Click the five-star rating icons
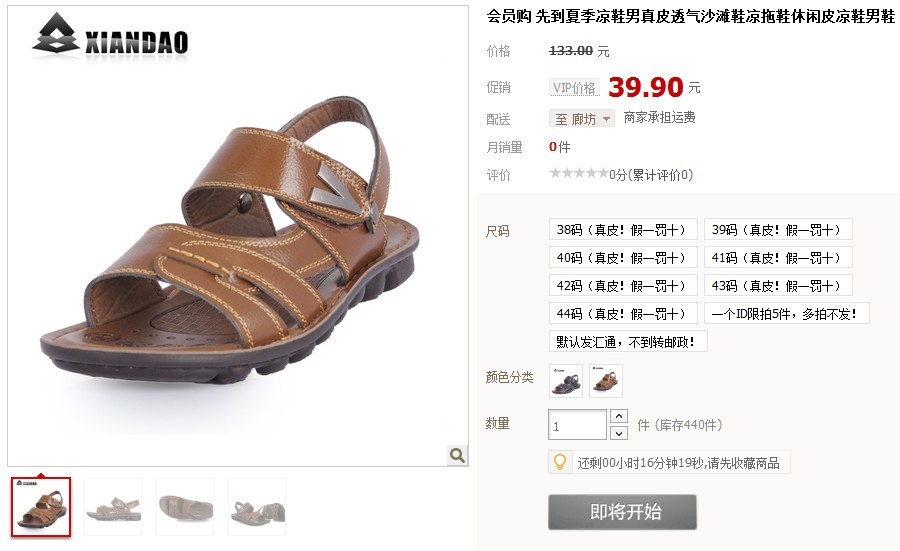Image resolution: width=900 pixels, height=551 pixels. click(579, 173)
